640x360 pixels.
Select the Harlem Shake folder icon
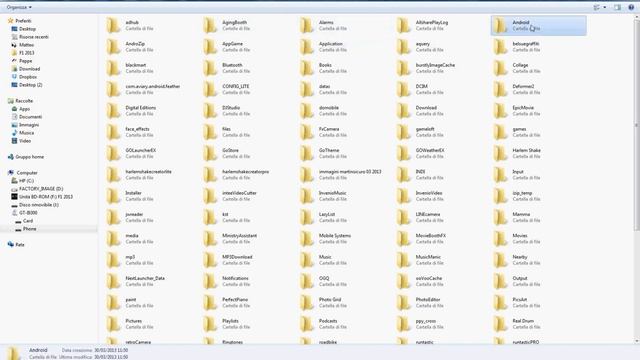point(500,153)
